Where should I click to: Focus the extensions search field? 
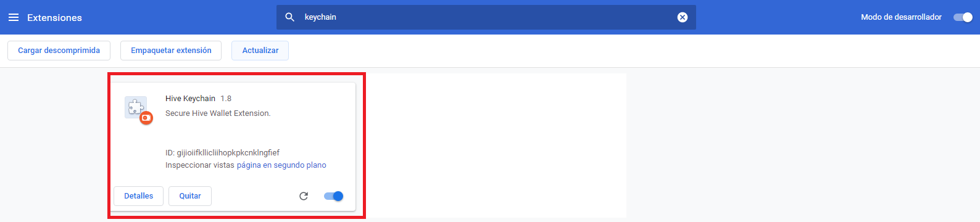coord(486,17)
